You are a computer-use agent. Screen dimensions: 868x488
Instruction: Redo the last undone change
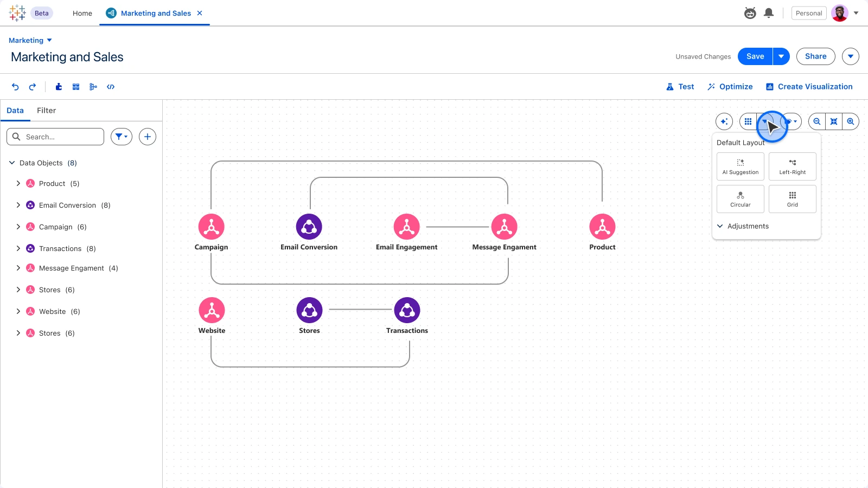pos(33,87)
